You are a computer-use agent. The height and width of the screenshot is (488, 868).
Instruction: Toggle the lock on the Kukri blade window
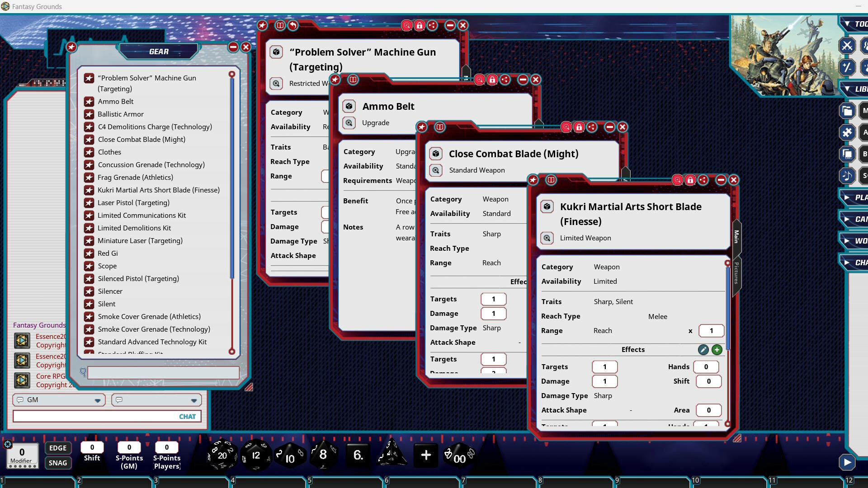(690, 179)
